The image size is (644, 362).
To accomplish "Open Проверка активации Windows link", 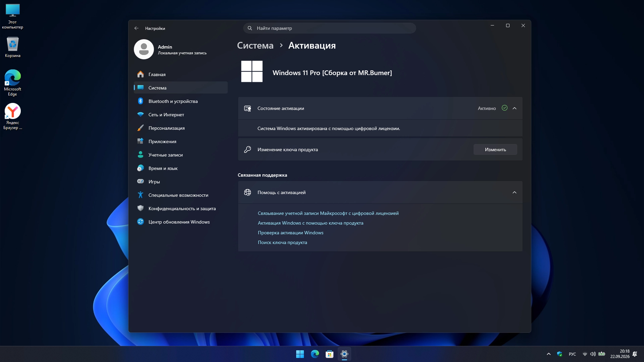I will (290, 233).
